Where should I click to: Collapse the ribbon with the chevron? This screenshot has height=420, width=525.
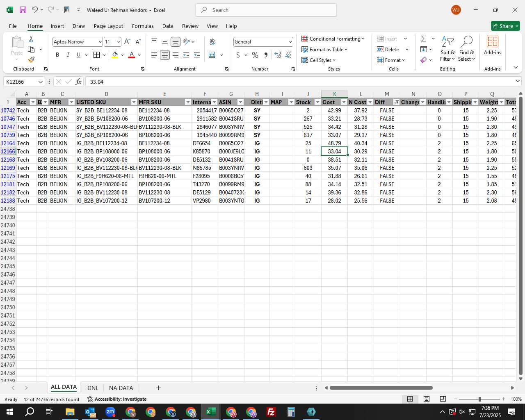pos(516,68)
